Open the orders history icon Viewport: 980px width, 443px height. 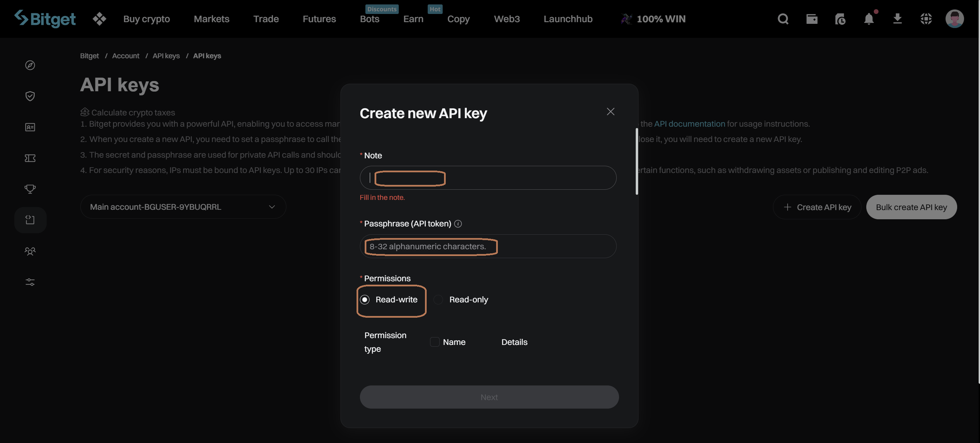(840, 19)
